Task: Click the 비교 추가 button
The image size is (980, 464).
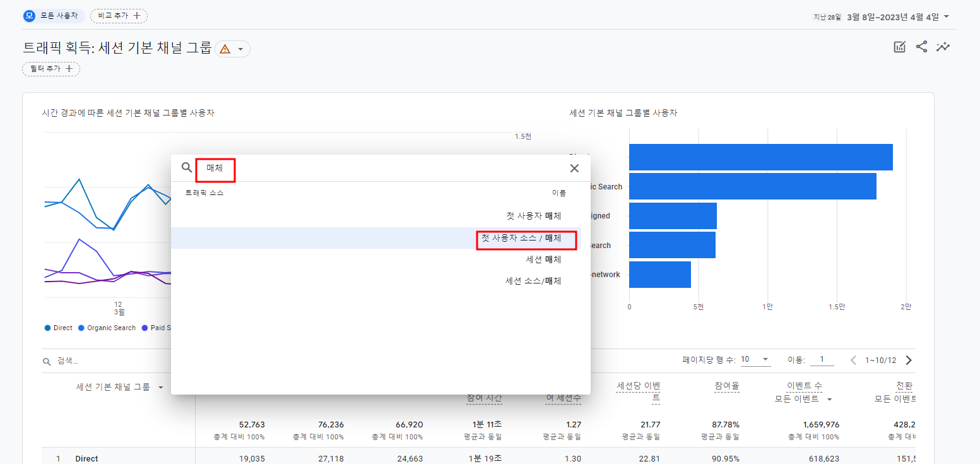Action: pos(119,16)
